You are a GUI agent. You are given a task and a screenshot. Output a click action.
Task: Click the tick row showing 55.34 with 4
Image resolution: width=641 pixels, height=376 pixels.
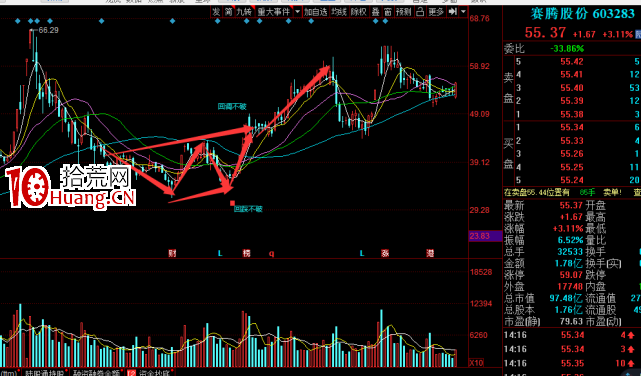point(571,336)
